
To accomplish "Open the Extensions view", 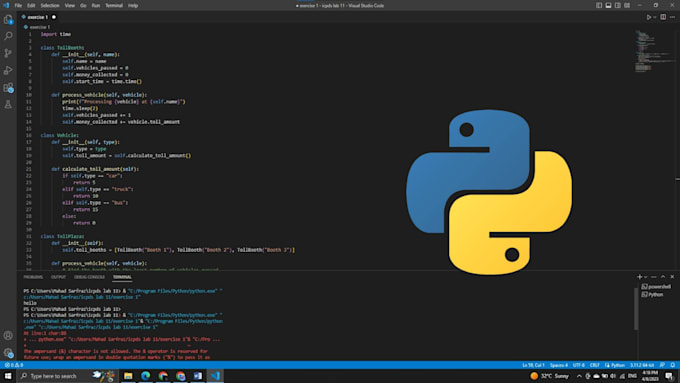I will click(8, 88).
